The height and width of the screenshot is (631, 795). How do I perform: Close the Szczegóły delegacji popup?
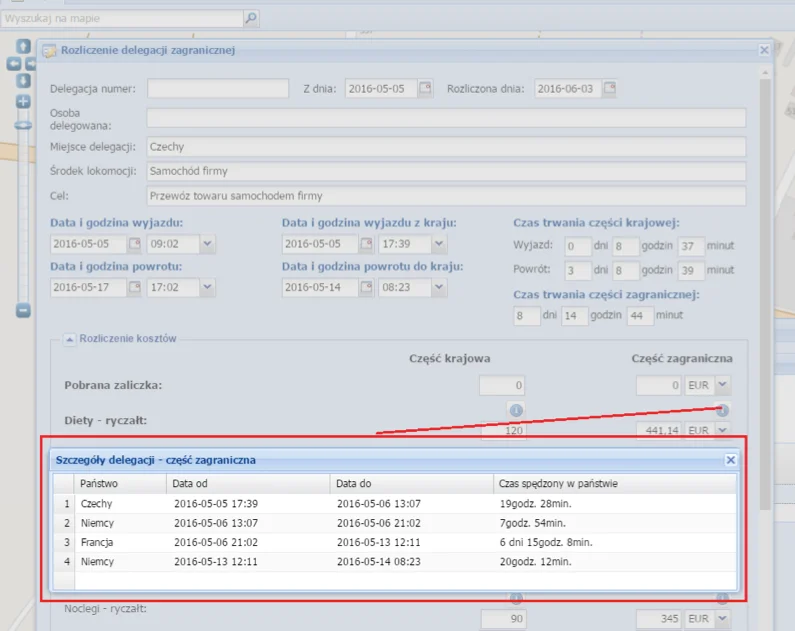click(731, 460)
